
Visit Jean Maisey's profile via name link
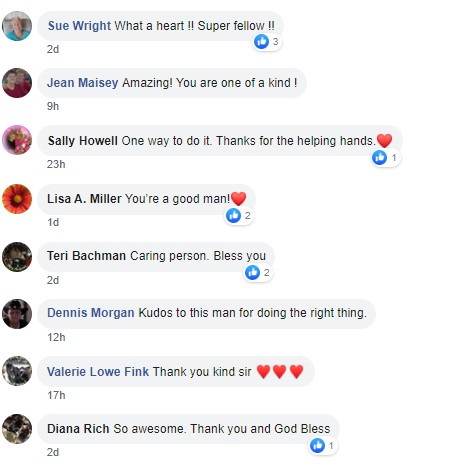click(82, 83)
